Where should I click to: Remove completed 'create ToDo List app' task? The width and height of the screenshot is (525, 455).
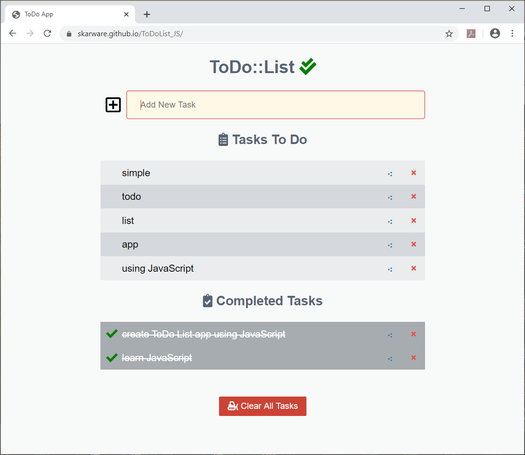point(414,334)
